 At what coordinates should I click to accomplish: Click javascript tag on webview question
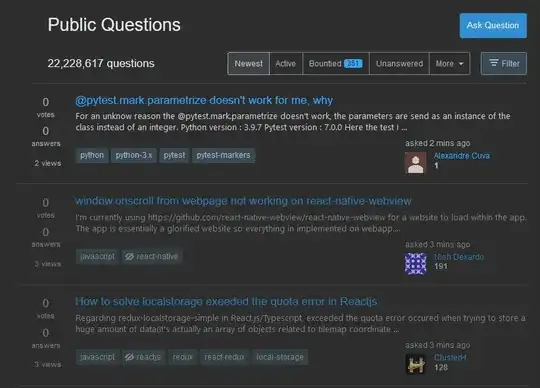coord(97,256)
